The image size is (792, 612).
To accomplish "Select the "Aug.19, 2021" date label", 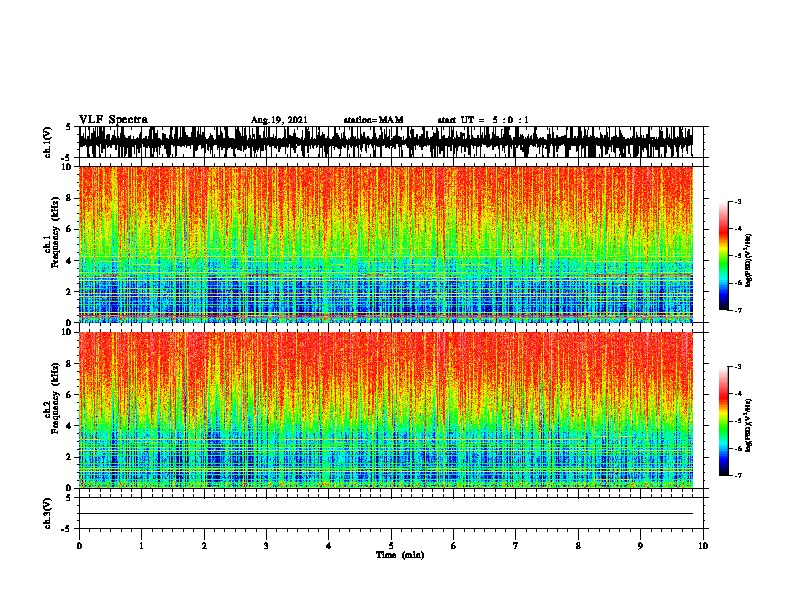I will pyautogui.click(x=279, y=120).
